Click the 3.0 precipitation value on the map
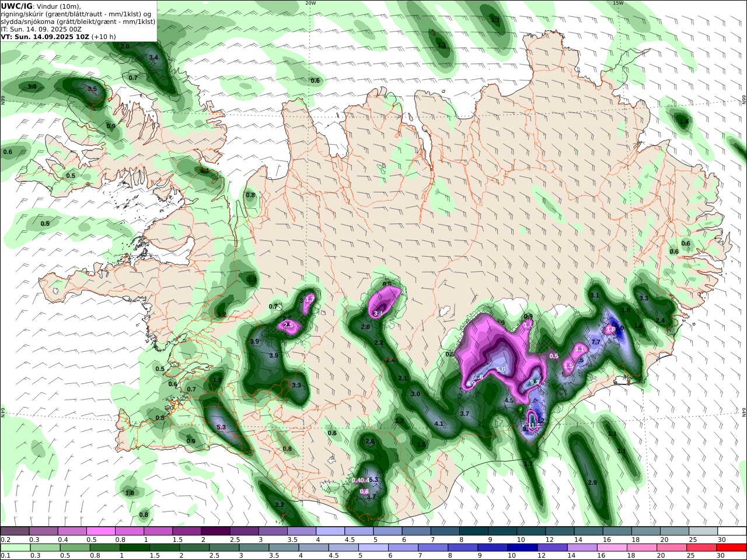 [416, 394]
